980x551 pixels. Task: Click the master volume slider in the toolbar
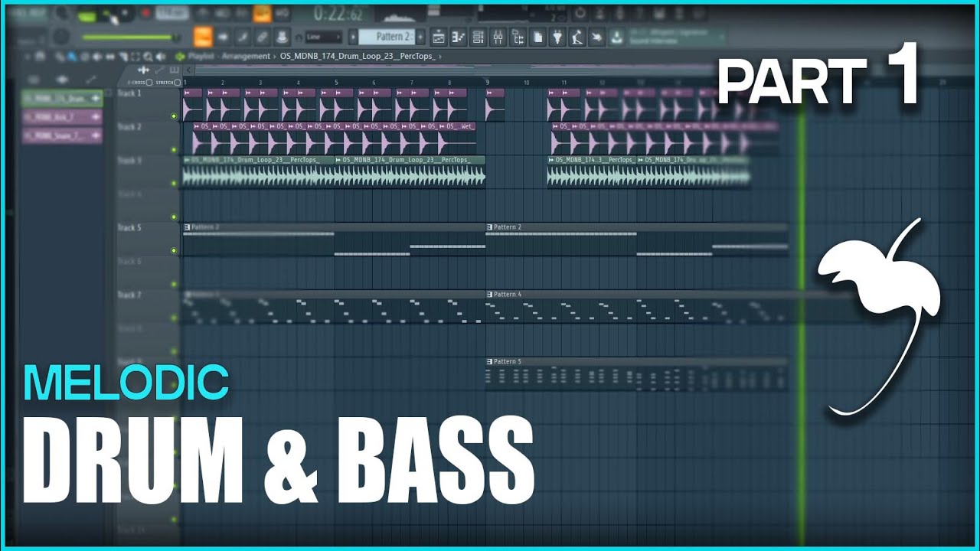130,37
